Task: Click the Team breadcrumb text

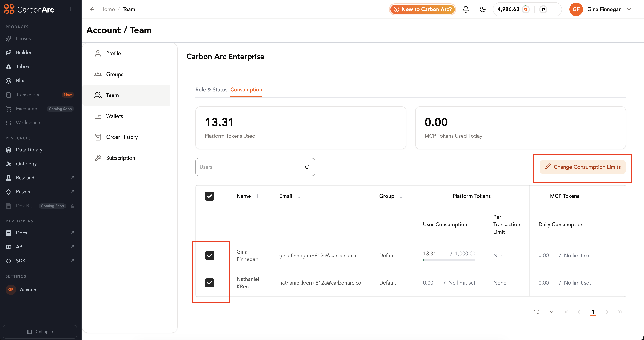Action: [129, 9]
